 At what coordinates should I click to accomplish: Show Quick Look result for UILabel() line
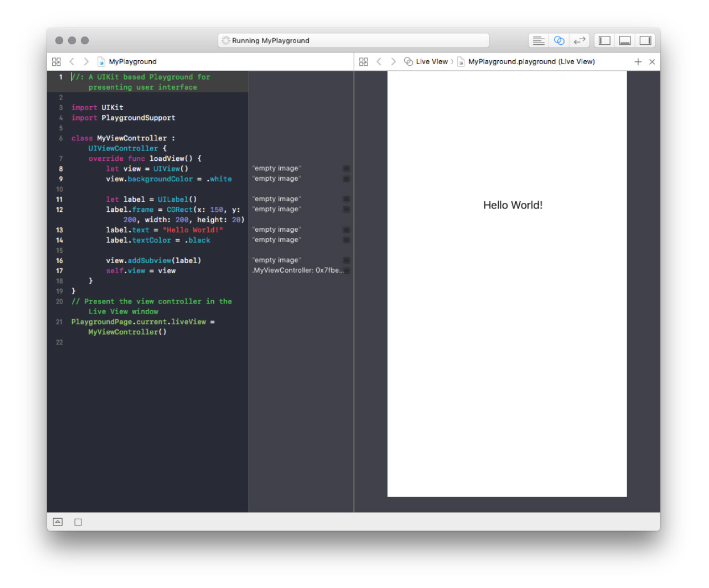[x=346, y=199]
